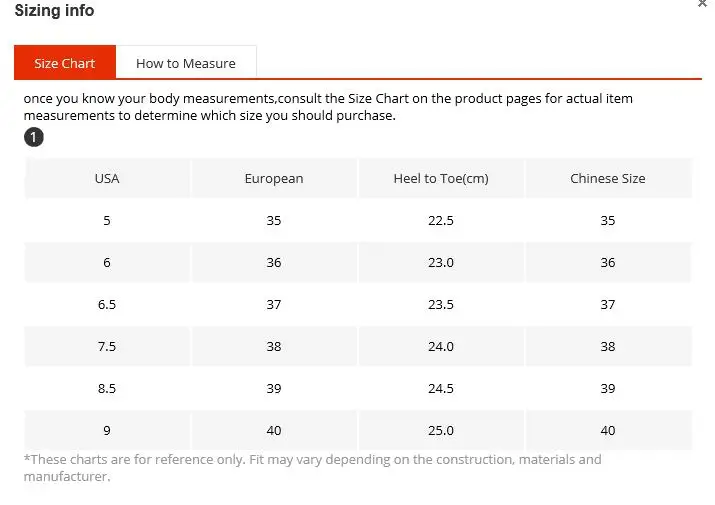The width and height of the screenshot is (715, 505).
Task: Click the Chinese Size column header
Action: tap(608, 178)
